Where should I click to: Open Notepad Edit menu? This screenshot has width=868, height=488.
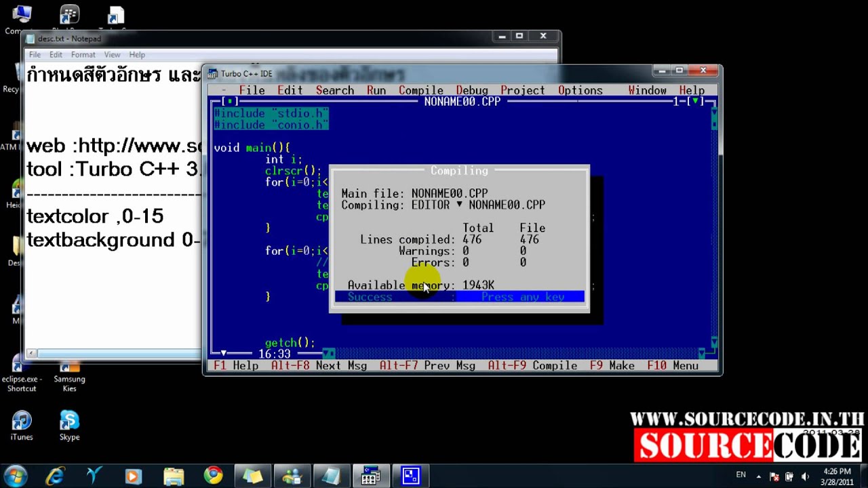[x=56, y=55]
